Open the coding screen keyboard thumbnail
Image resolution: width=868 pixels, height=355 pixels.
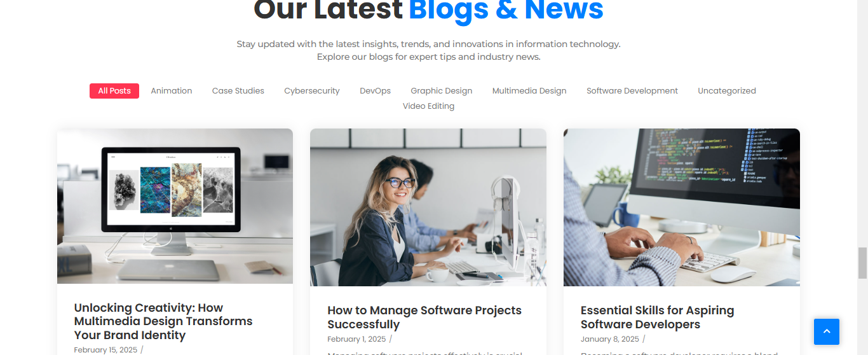pyautogui.click(x=682, y=207)
